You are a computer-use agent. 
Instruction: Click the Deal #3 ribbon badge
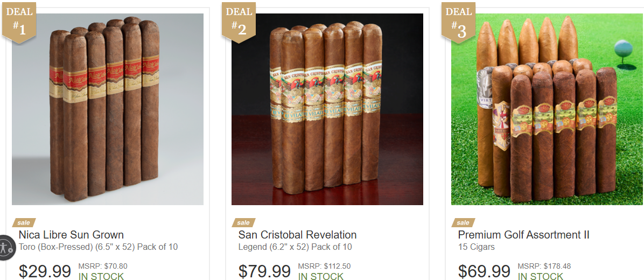[x=458, y=22]
